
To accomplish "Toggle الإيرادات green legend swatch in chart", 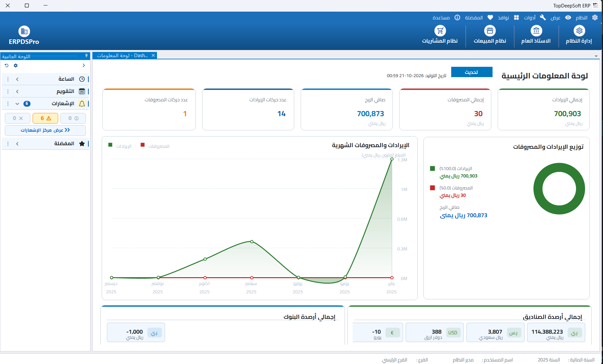I will [110, 145].
